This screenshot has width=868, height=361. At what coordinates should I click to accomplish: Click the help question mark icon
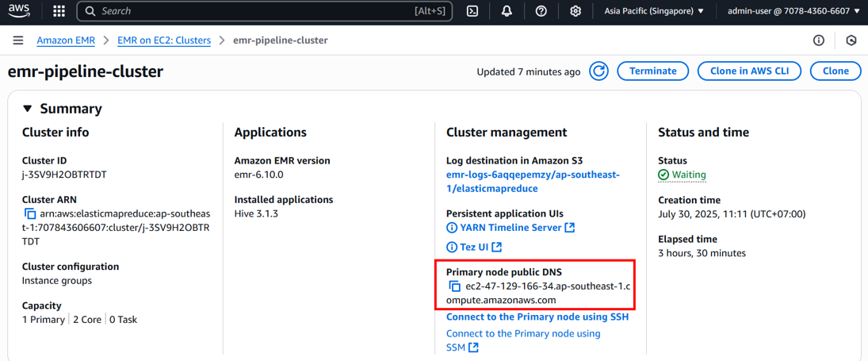pyautogui.click(x=541, y=11)
